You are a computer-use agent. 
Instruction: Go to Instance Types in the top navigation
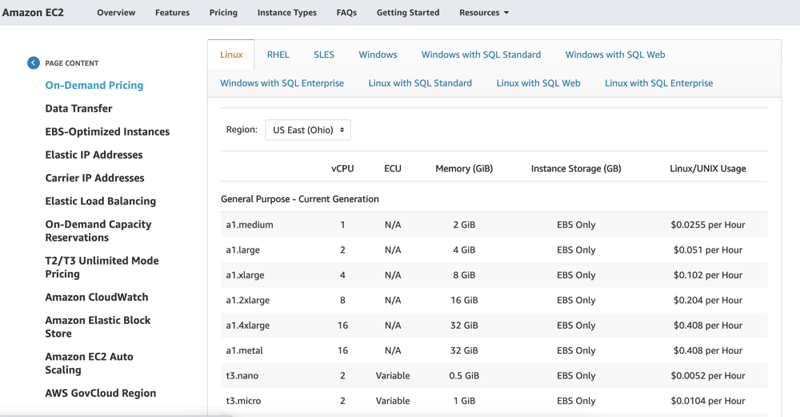[x=287, y=13]
